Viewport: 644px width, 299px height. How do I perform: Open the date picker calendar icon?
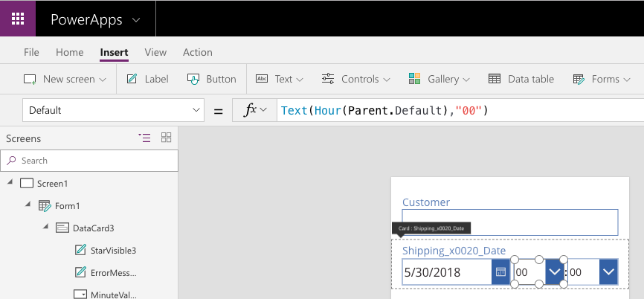(x=500, y=272)
